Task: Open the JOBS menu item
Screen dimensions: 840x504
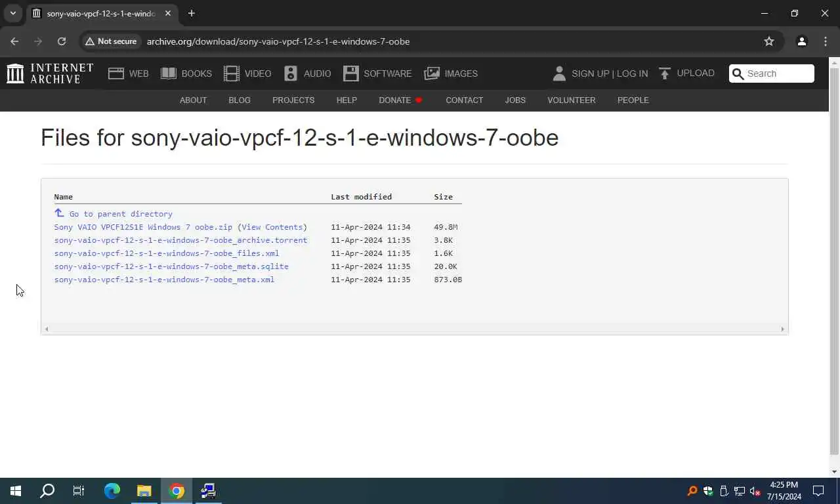Action: coord(515,100)
